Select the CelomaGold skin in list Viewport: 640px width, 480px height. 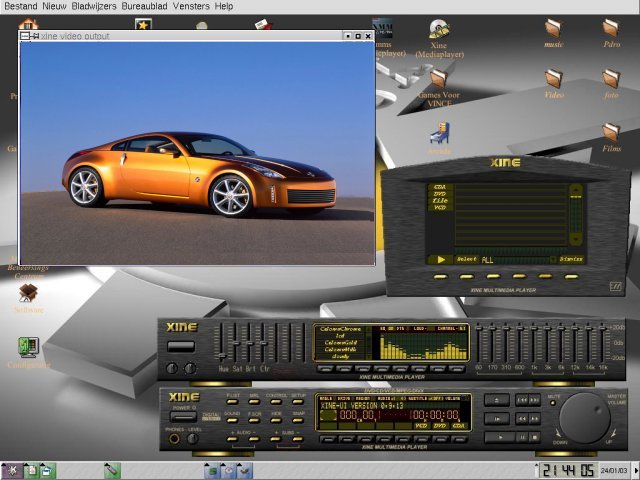[x=341, y=343]
